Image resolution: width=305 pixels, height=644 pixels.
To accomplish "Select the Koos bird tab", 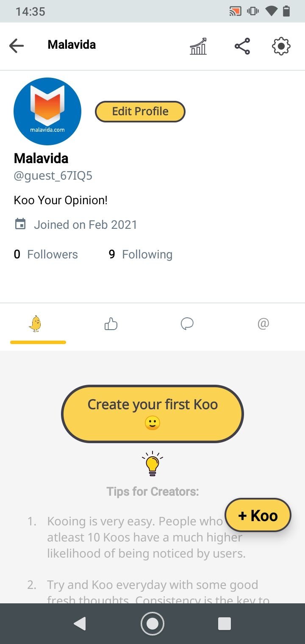I will pos(36,324).
